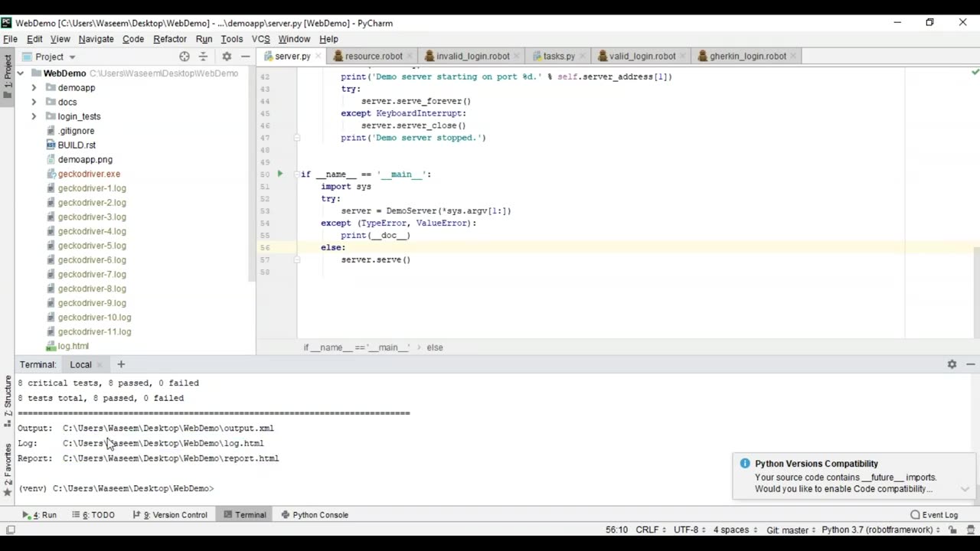Image resolution: width=980 pixels, height=551 pixels.
Task: Open the File menu
Action: [x=10, y=39]
